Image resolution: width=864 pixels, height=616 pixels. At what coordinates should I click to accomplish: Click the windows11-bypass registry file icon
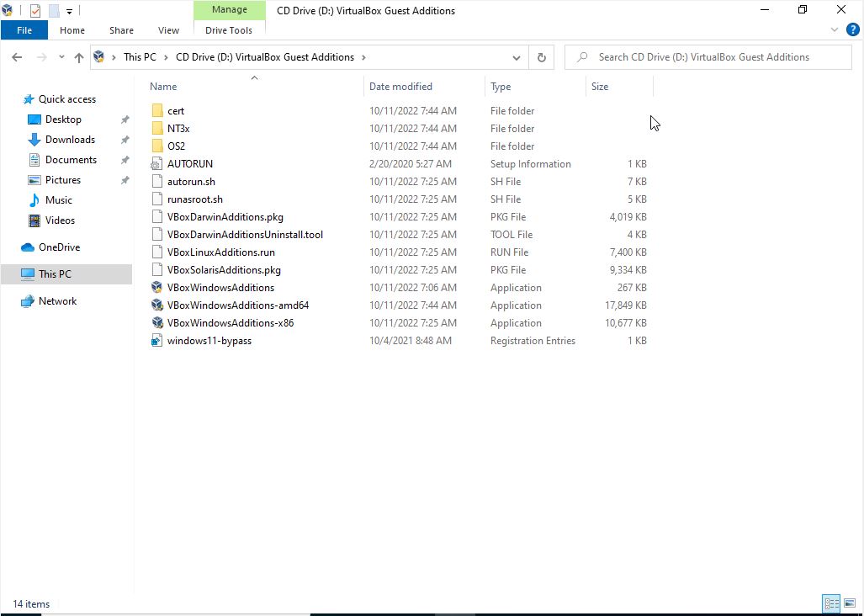coord(157,341)
